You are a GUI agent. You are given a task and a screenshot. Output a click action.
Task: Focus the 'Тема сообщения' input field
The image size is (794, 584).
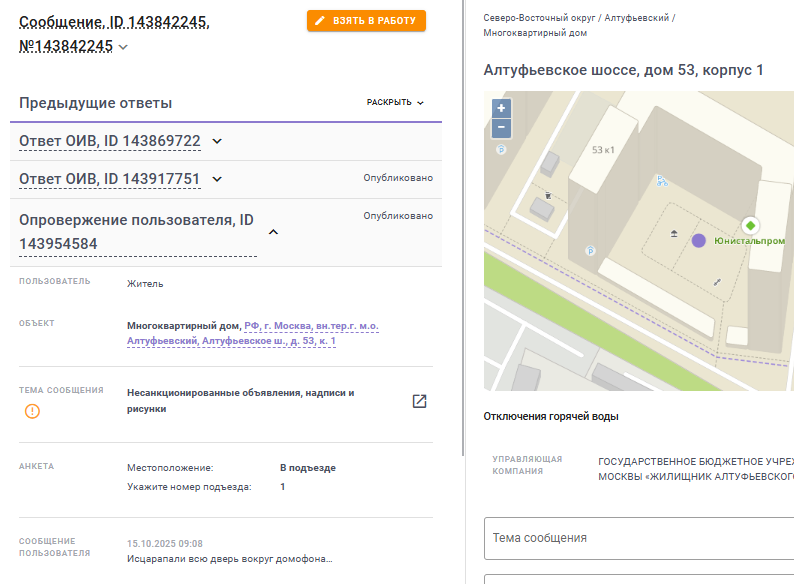click(x=639, y=538)
